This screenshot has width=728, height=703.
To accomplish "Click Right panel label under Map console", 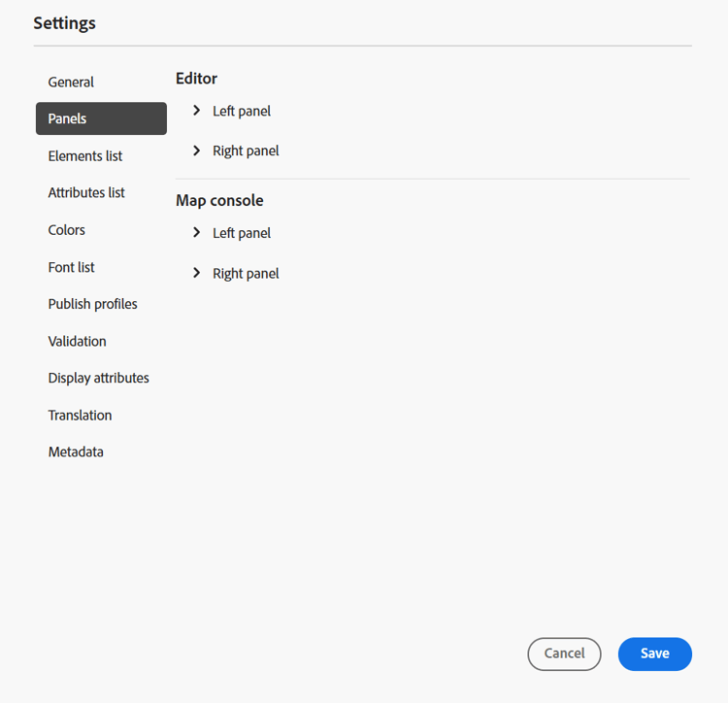I will coord(246,273).
